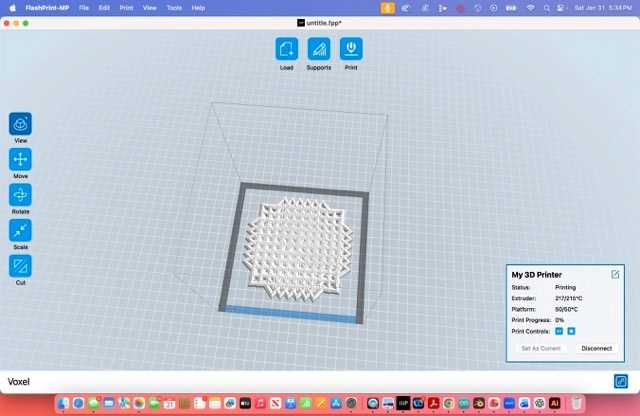
Task: Pick the Cut tool
Action: [20, 266]
